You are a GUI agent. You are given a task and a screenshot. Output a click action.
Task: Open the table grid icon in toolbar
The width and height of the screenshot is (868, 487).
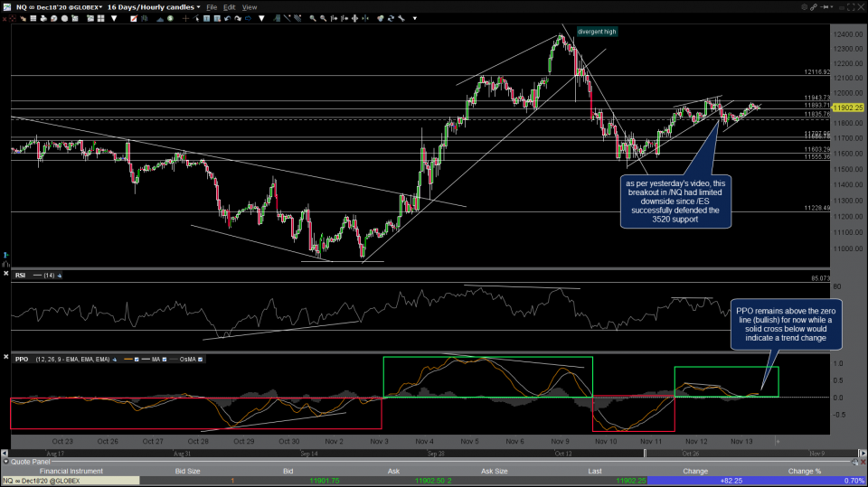click(x=33, y=18)
